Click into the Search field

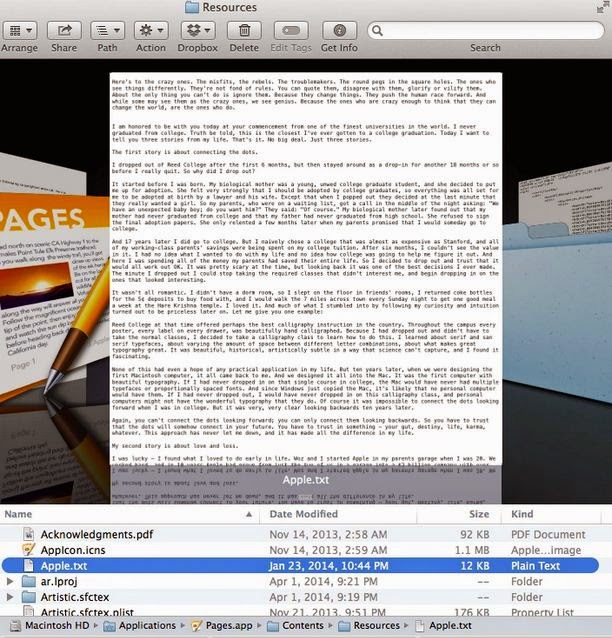(485, 31)
